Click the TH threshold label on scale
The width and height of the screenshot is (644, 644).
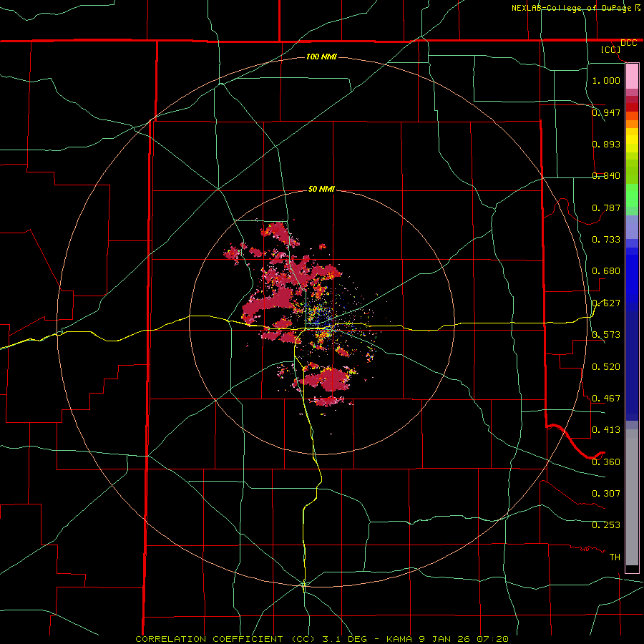click(615, 557)
